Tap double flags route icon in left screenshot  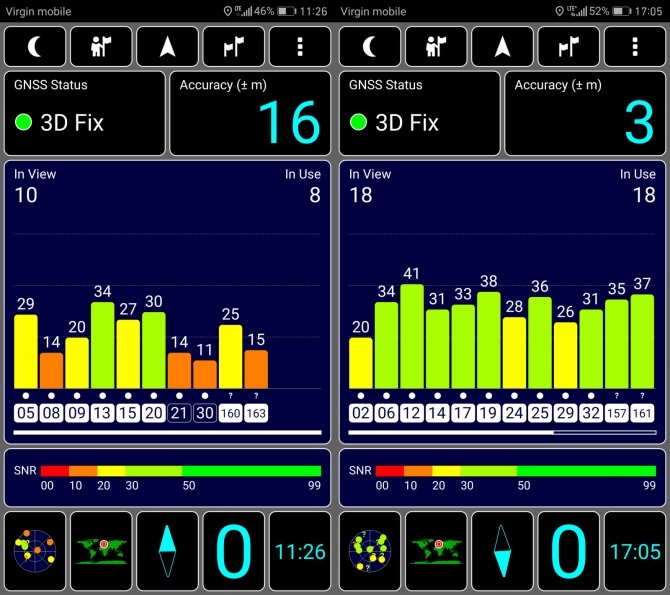234,47
